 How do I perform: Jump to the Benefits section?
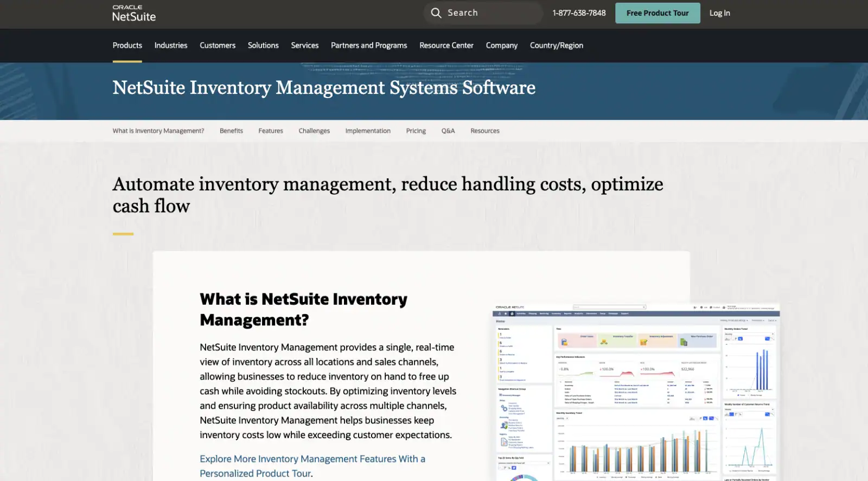(231, 131)
